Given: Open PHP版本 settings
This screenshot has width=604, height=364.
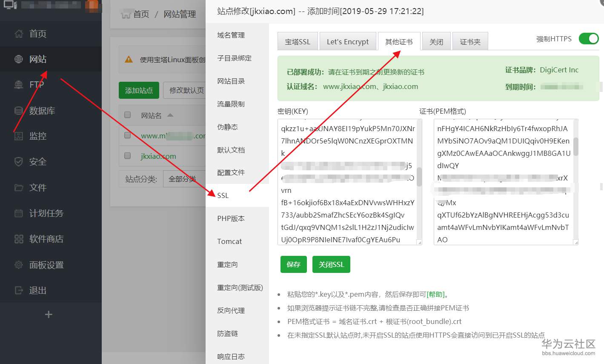Looking at the screenshot, I should (x=231, y=219).
